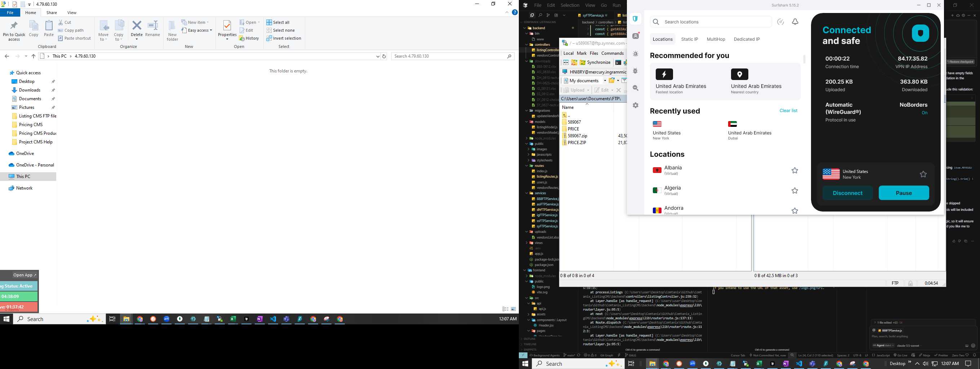
Task: Select the Locations tab in Surfshark
Action: click(662, 39)
